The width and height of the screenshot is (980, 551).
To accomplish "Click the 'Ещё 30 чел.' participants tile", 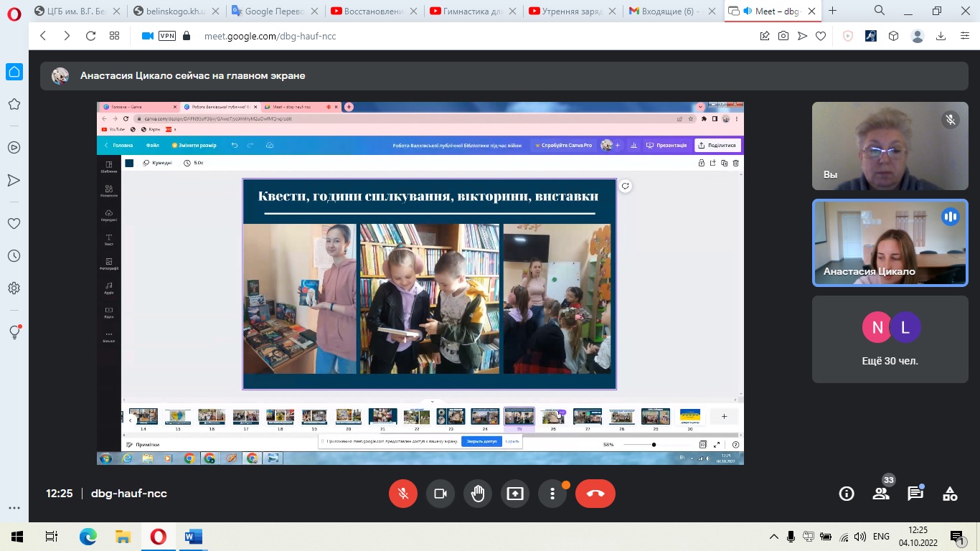I will pos(890,339).
